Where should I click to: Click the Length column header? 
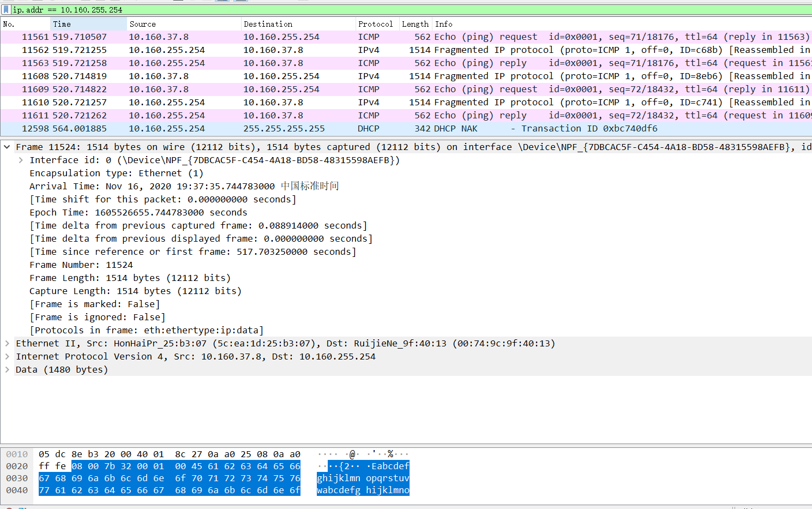(x=416, y=24)
